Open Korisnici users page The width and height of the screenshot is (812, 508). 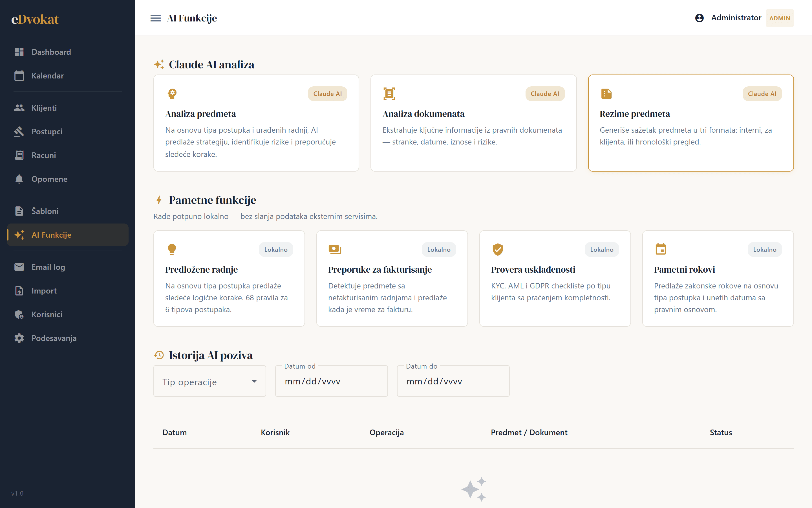click(67, 314)
